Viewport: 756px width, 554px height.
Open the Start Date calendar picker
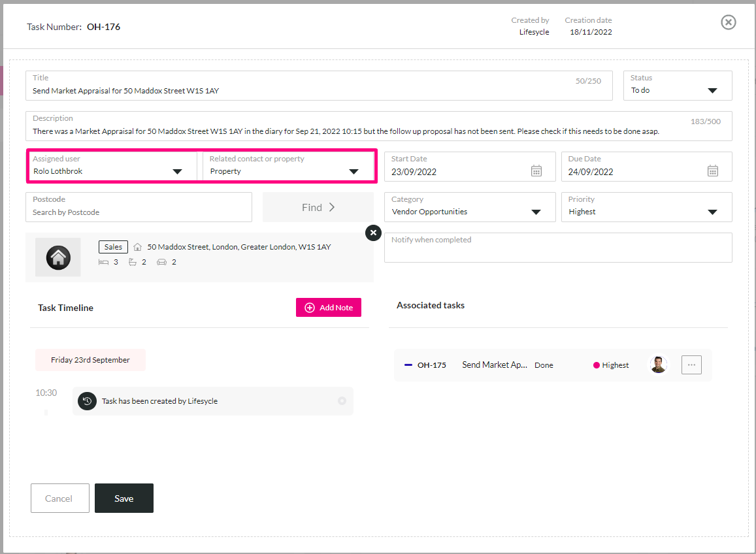(536, 171)
